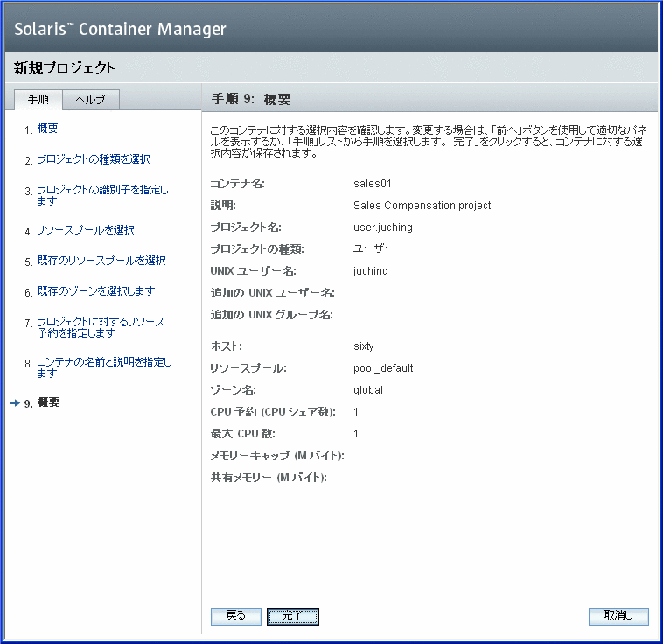Image resolution: width=663 pixels, height=644 pixels.
Task: Click the 追加の UNIX ユーザー名 label
Action: [x=273, y=293]
